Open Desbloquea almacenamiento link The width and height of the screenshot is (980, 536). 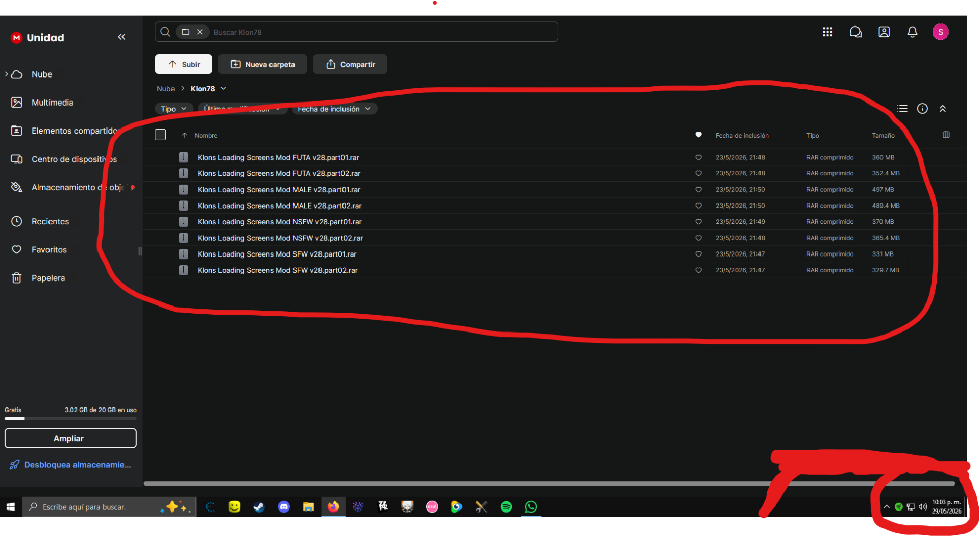(x=70, y=465)
